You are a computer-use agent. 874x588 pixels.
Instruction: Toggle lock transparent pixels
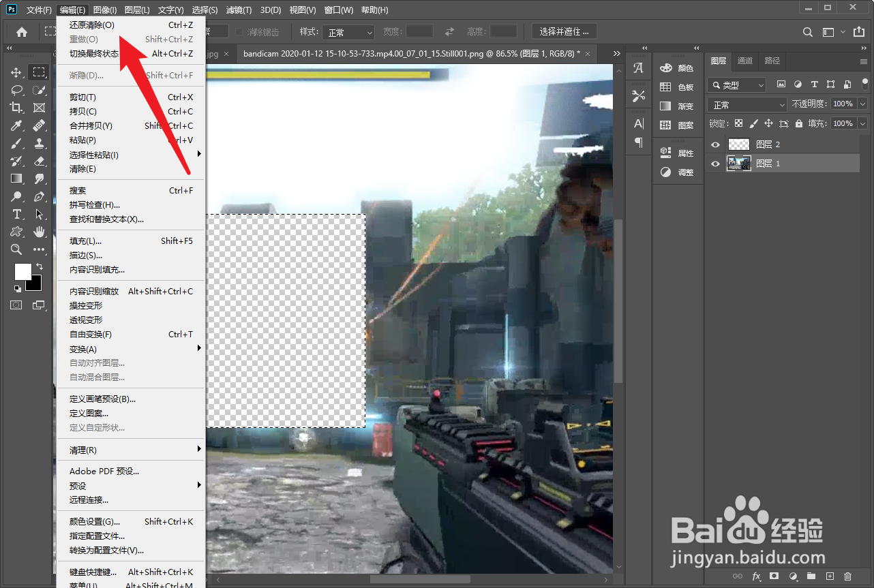[x=738, y=124]
